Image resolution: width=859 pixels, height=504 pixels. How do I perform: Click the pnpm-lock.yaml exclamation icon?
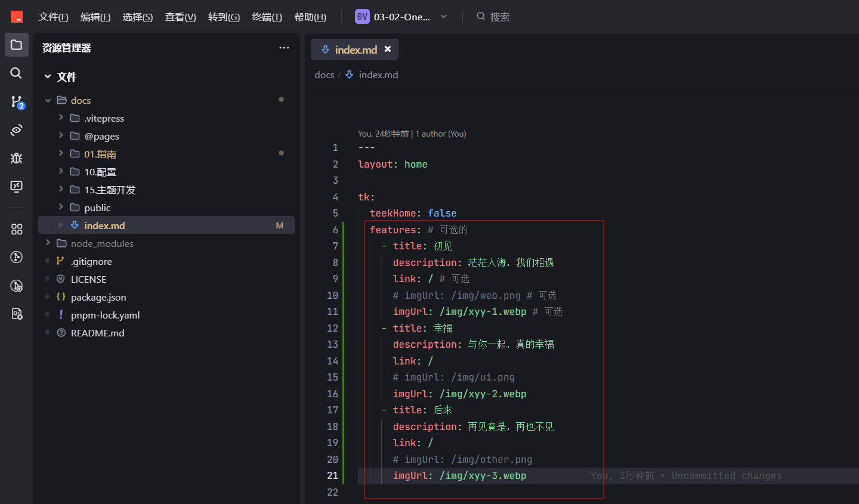click(61, 315)
